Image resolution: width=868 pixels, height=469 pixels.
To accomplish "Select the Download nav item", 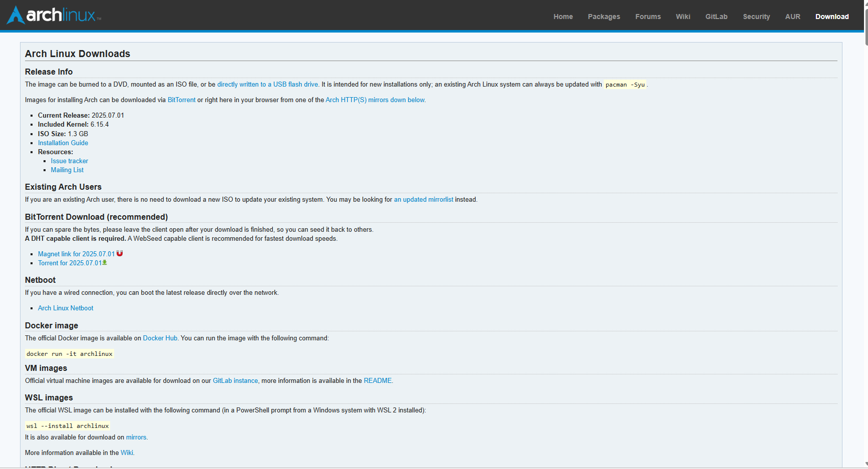I will coord(832,17).
